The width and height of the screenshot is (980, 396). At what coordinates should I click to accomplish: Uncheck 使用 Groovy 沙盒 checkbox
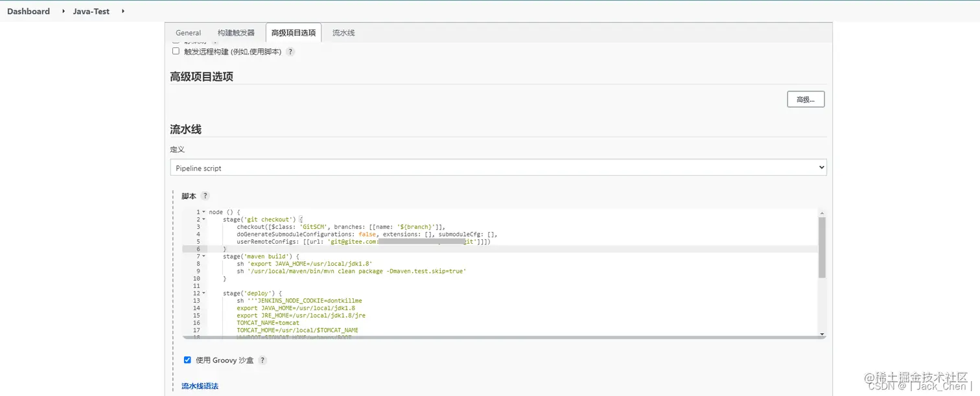(187, 360)
